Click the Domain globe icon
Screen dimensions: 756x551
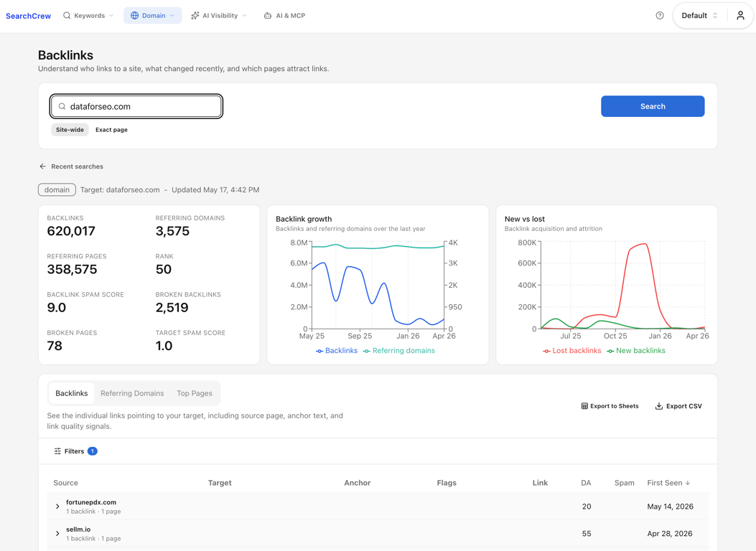pos(134,15)
